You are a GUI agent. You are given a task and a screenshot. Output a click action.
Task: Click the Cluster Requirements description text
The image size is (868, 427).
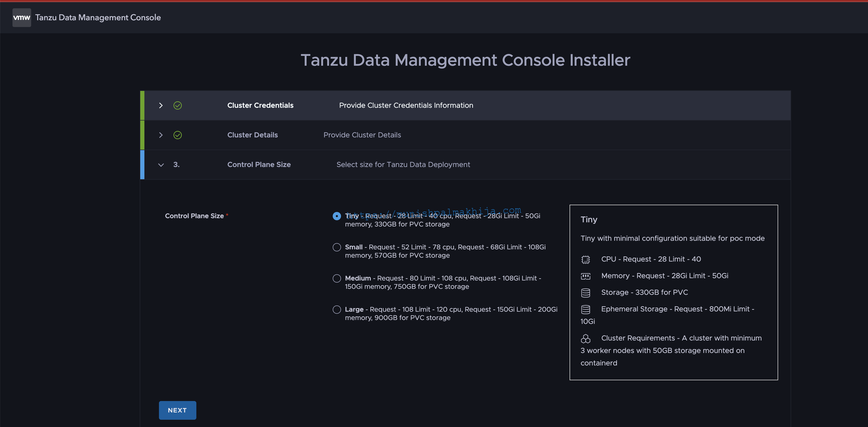(x=671, y=350)
